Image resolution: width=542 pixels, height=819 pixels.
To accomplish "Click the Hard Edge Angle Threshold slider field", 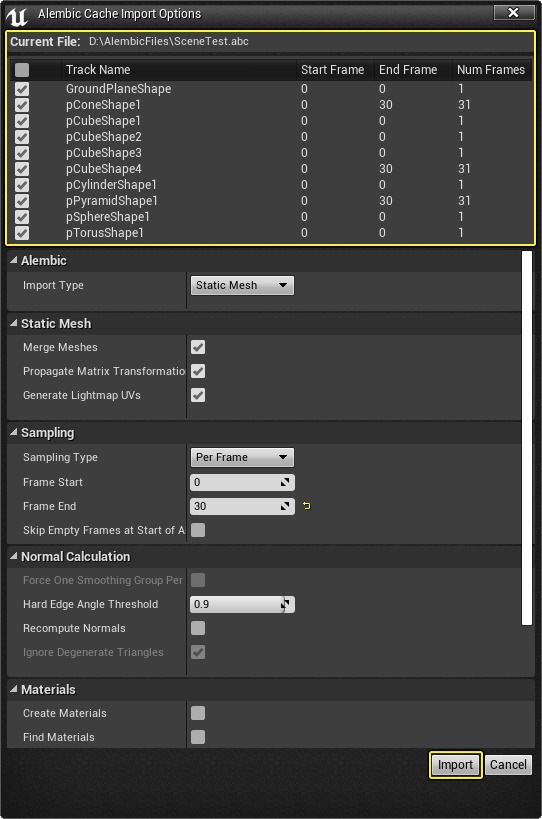I will coord(242,604).
